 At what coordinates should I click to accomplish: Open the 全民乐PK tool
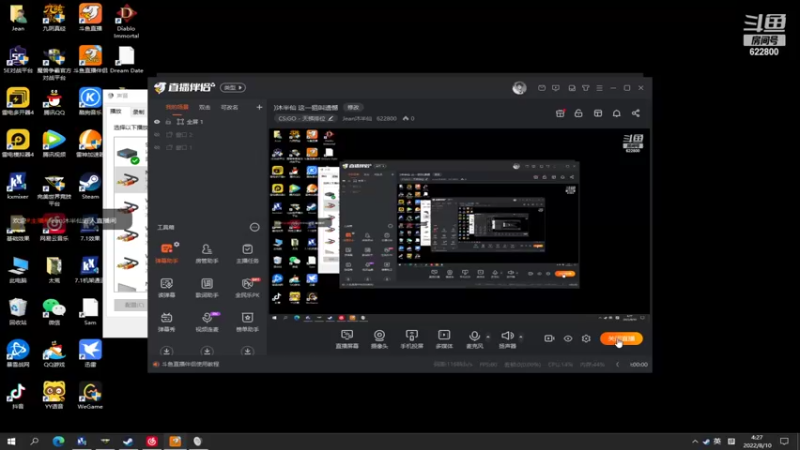(x=247, y=287)
